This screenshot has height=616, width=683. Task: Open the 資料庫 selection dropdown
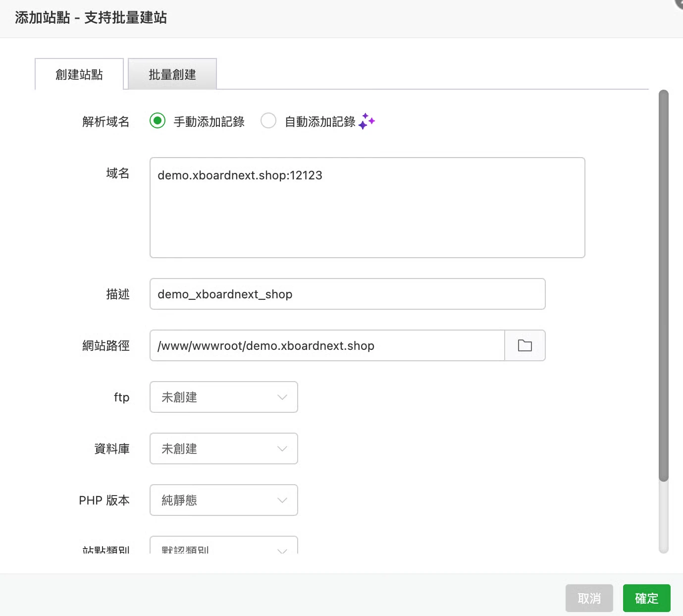223,448
